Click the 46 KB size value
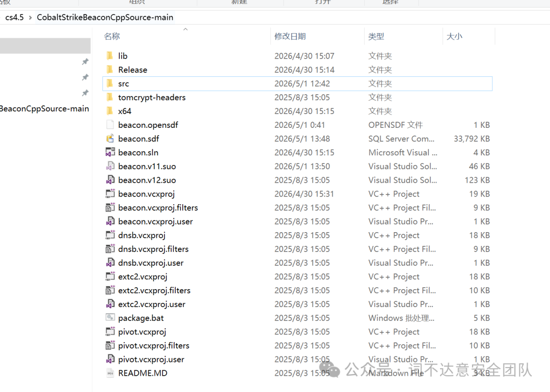This screenshot has height=392, width=550. tap(480, 166)
